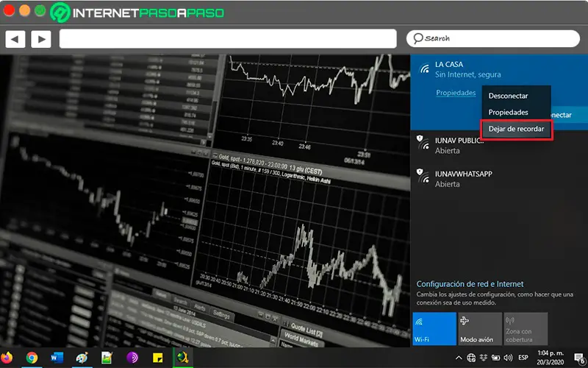Screen dimensions: 588x368
Task: Open Configuración de red e Internet link
Action: pos(470,284)
